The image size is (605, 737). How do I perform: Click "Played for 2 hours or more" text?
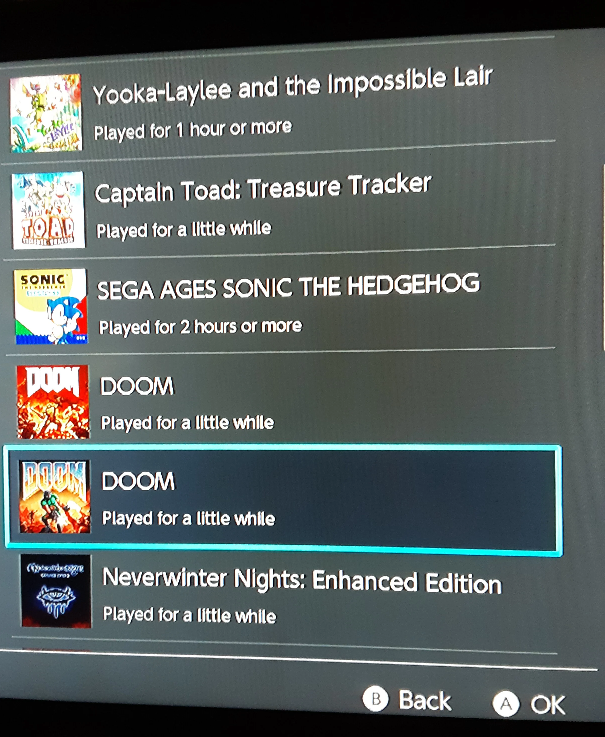pos(200,327)
